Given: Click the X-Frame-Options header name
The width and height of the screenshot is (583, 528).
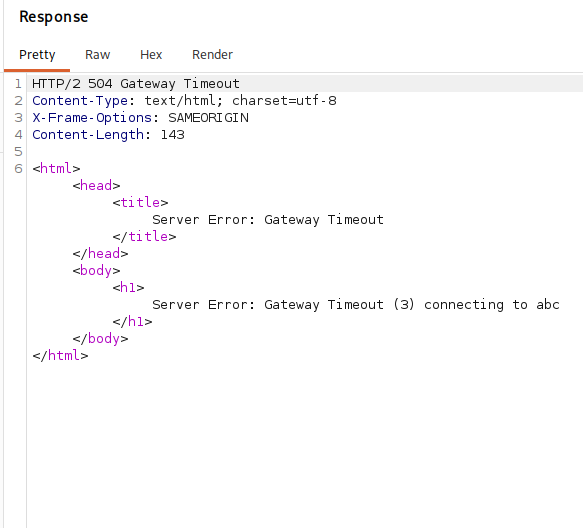Looking at the screenshot, I should [x=92, y=118].
